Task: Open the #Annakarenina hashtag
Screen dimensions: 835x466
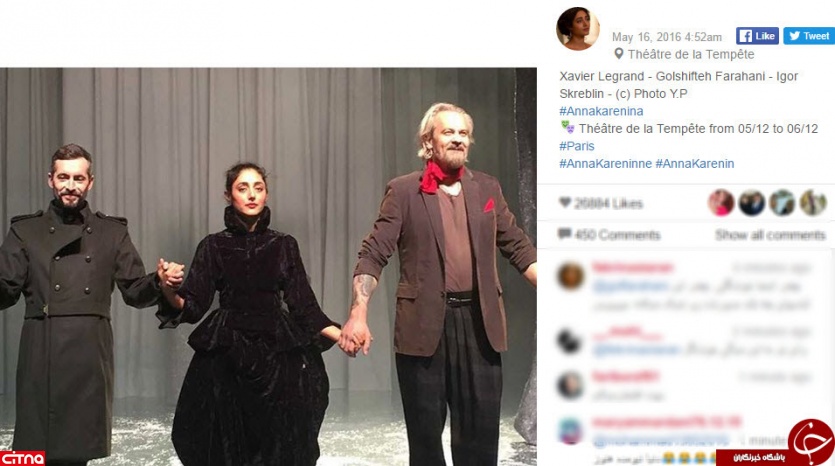Action: click(601, 111)
